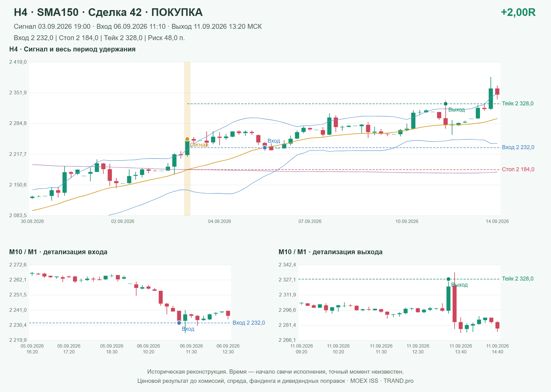Select the Тейк 2 328,0 label on H4 chart

(x=518, y=104)
